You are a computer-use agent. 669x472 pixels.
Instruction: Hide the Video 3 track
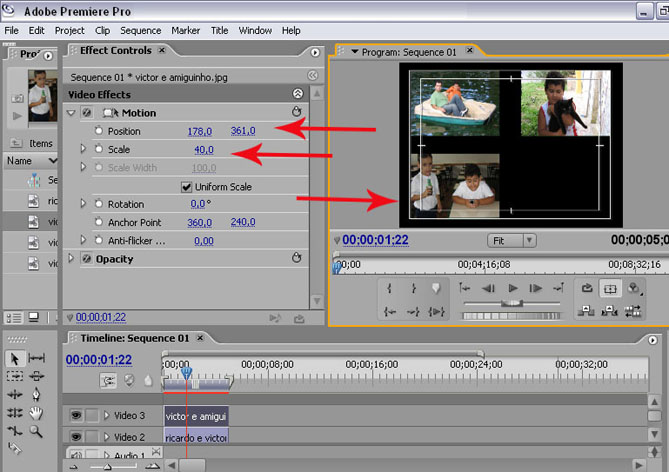pos(75,415)
